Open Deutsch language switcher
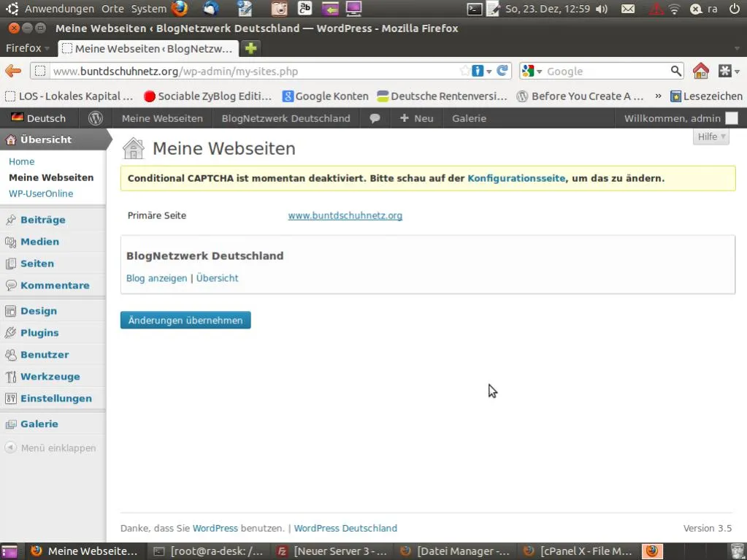 coord(38,118)
